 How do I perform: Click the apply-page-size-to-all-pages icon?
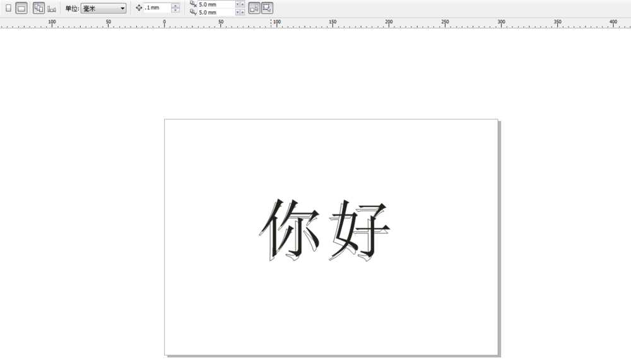click(38, 8)
